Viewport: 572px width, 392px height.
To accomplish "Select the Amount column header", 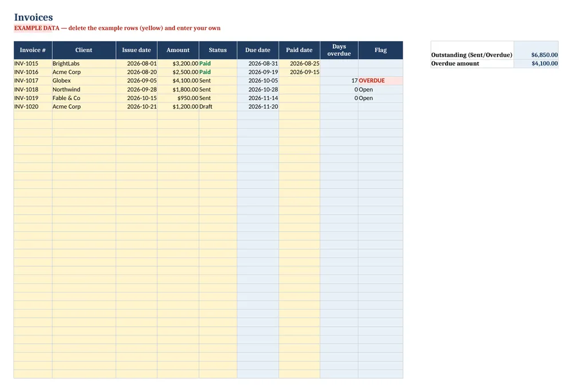I will pyautogui.click(x=178, y=50).
